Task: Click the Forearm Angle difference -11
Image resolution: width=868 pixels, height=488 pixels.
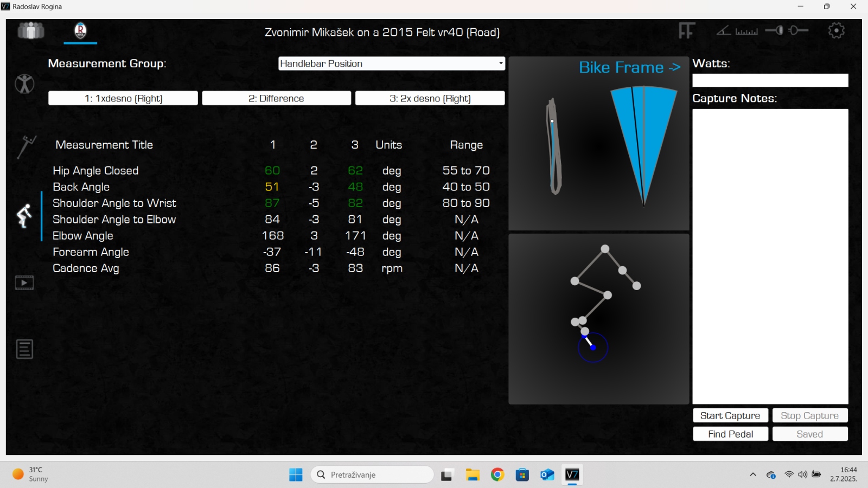Action: (314, 252)
